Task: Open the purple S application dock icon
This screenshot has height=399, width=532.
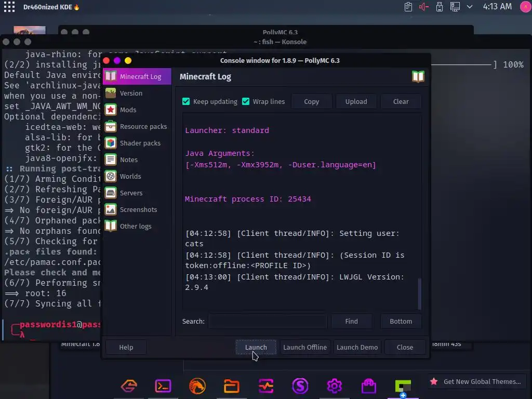Action: (x=300, y=386)
